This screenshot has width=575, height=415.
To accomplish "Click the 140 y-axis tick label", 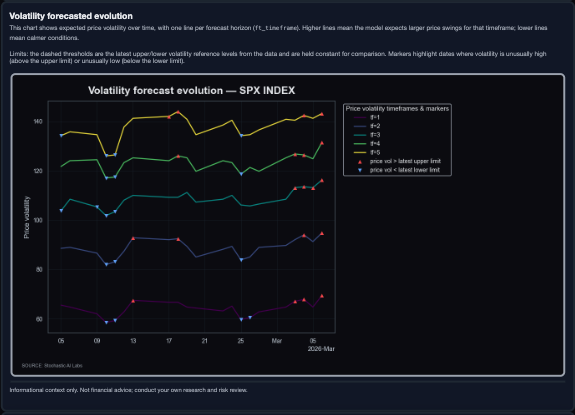I will pos(38,121).
